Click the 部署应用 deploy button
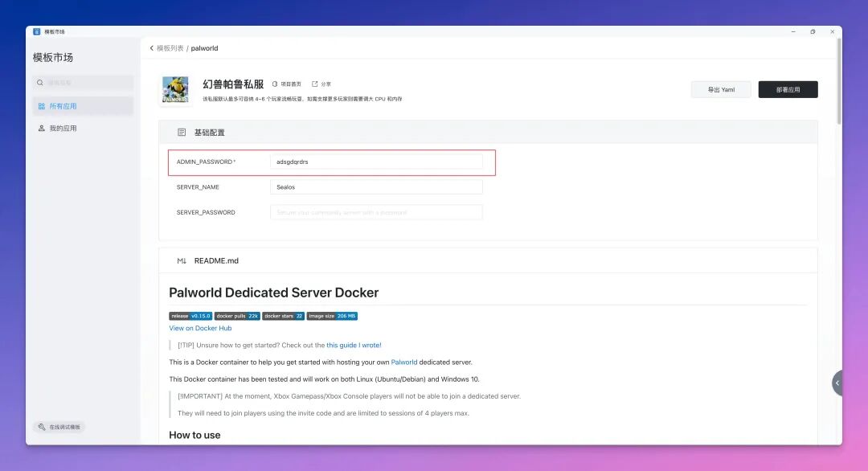 788,90
